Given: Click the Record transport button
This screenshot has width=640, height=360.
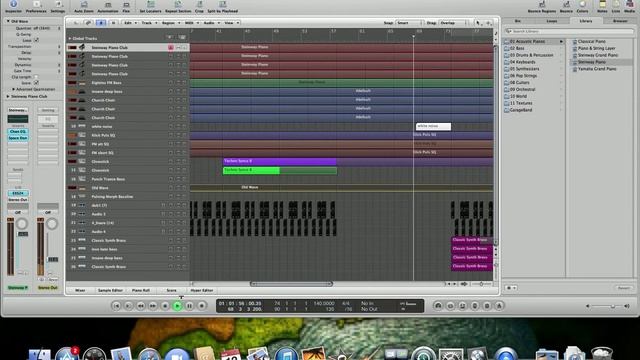Looking at the screenshot, I should [x=202, y=306].
